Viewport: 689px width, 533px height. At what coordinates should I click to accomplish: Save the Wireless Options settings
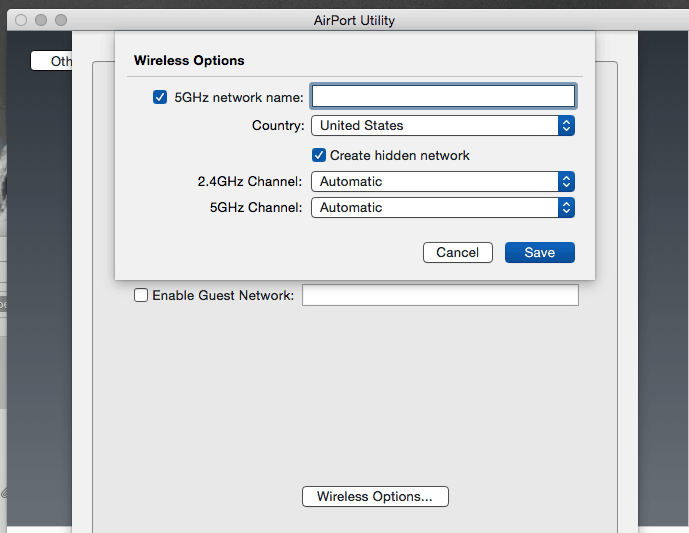tap(540, 253)
